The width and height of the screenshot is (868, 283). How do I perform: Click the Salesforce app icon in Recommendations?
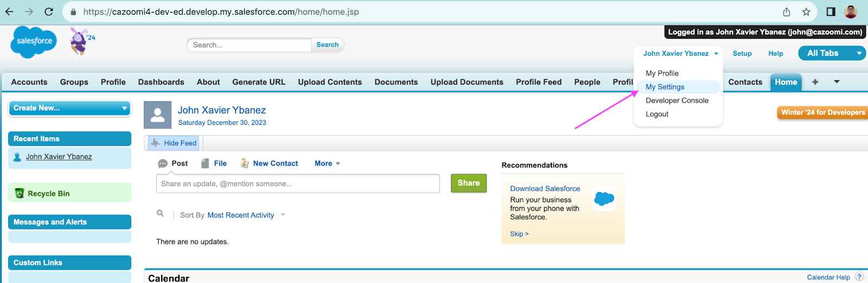(604, 199)
